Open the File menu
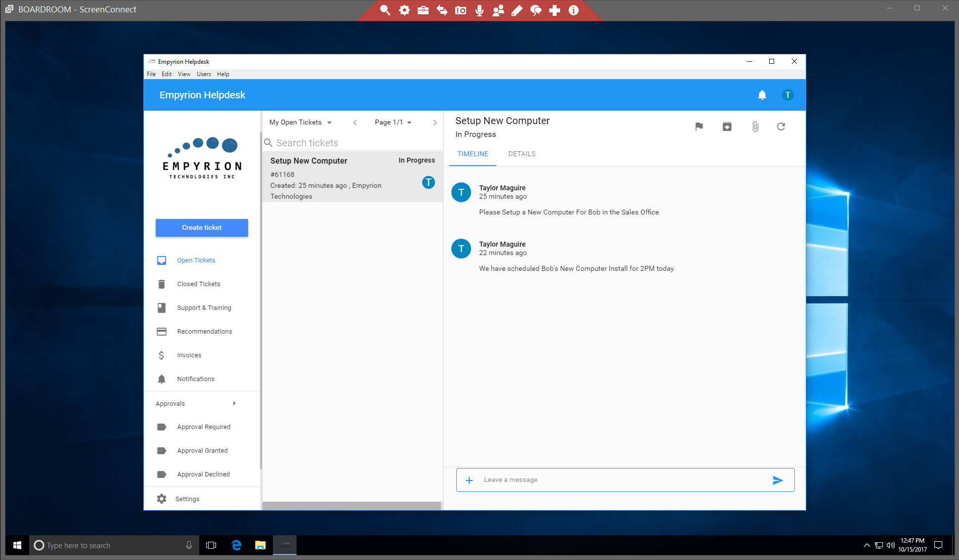Screen dimensions: 959x560 pyautogui.click(x=151, y=74)
